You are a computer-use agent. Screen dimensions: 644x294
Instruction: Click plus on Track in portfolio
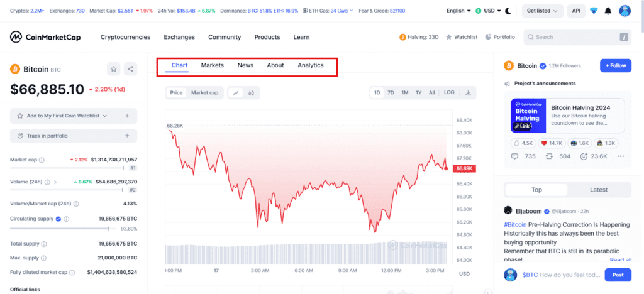coord(127,136)
